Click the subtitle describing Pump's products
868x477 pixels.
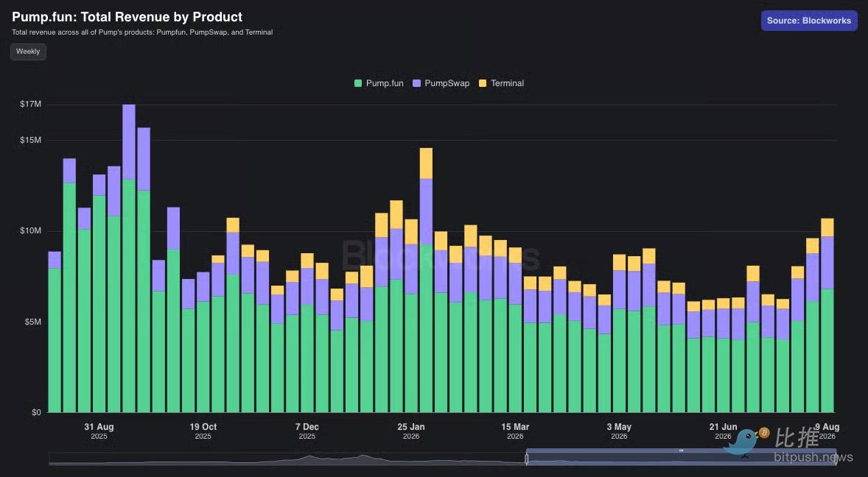142,32
